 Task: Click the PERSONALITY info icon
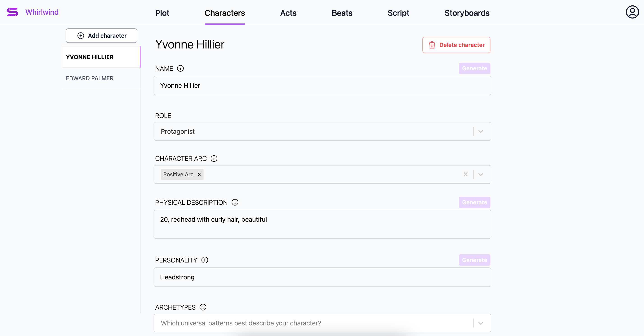pos(205,260)
